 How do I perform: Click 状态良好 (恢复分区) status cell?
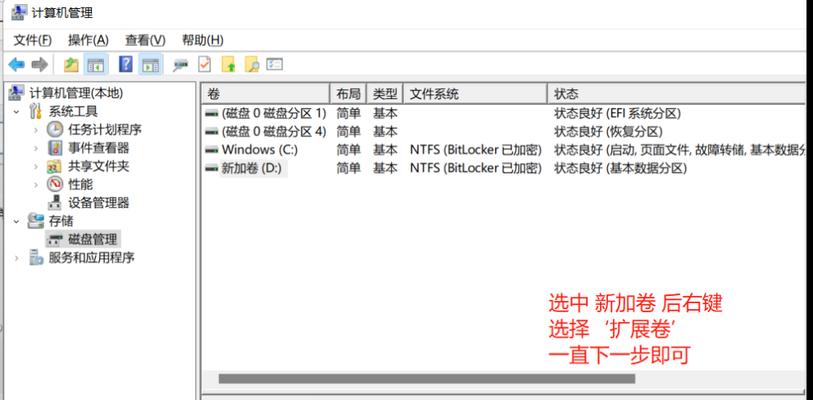tap(608, 132)
